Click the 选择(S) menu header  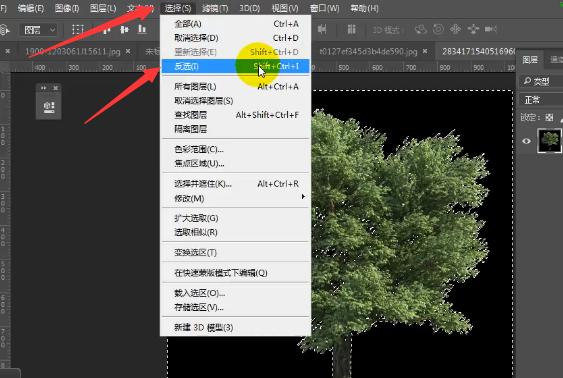pyautogui.click(x=178, y=8)
